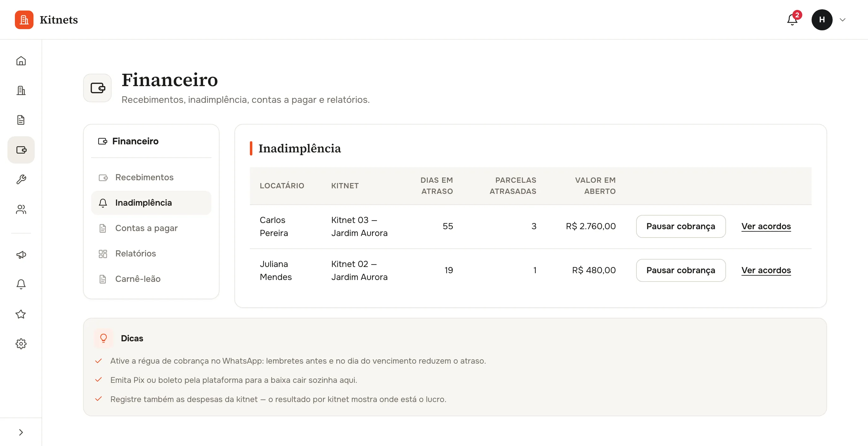Viewport: 868px width, 446px height.
Task: Open the megaphone sidebar icon
Action: click(21, 255)
